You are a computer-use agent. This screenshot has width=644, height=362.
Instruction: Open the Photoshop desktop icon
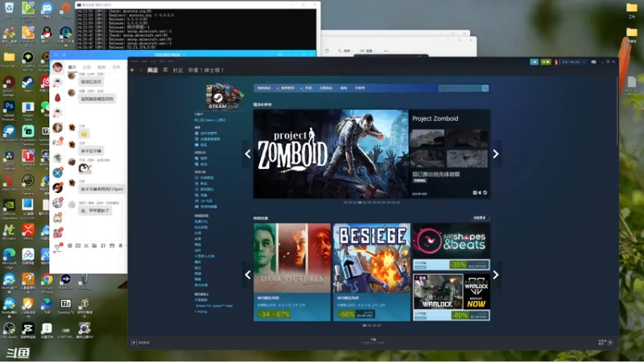pos(9,110)
